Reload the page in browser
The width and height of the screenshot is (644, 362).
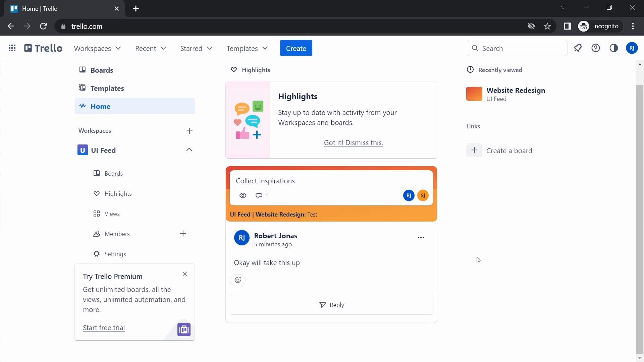43,26
